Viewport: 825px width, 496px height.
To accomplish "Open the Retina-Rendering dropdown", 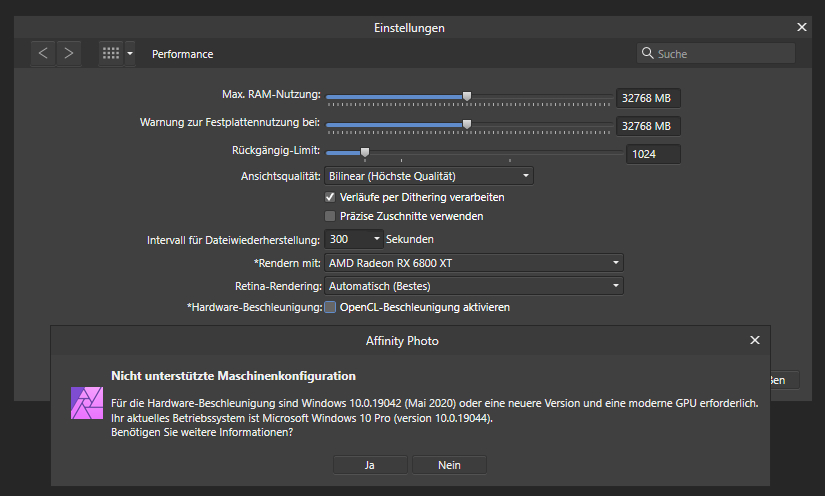I will tap(474, 286).
